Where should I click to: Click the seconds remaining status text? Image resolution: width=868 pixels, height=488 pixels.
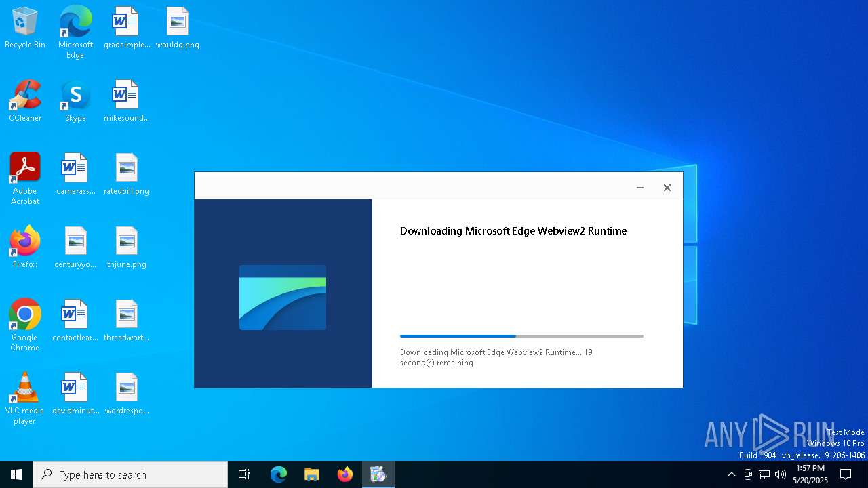(496, 357)
